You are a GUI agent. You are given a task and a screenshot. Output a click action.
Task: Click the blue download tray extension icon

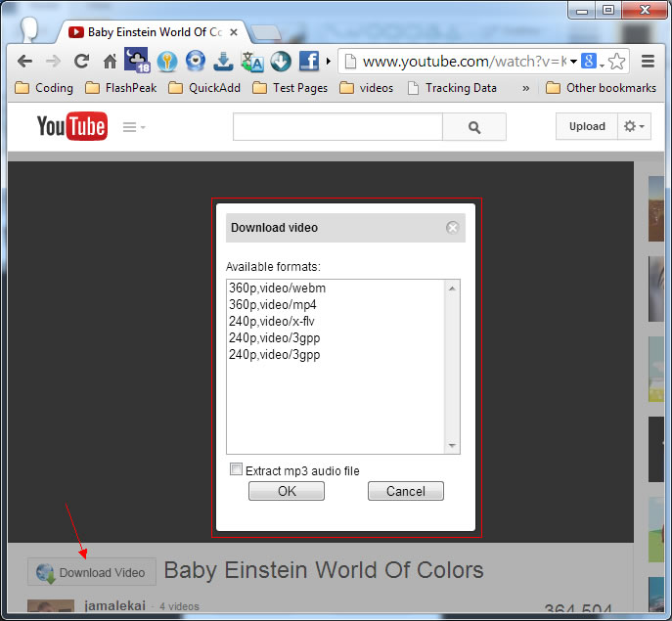point(223,62)
